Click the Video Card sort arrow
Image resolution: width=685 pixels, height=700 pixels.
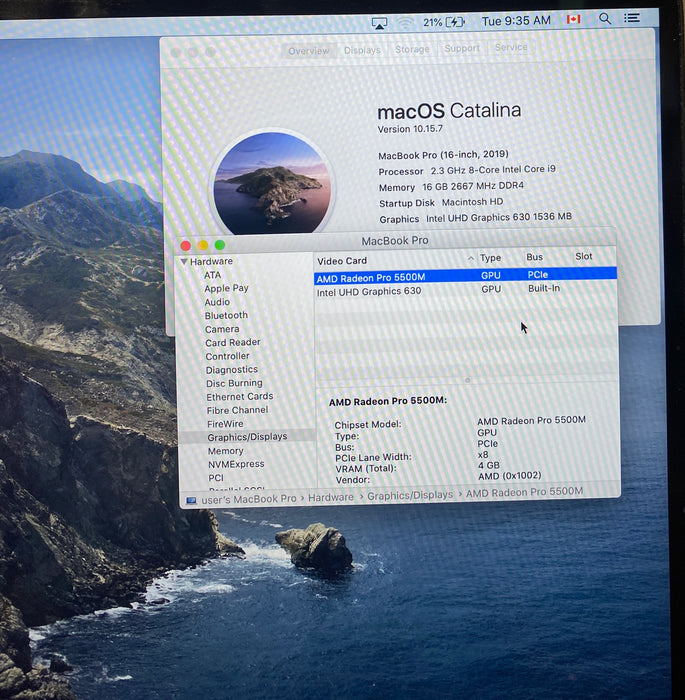tap(470, 258)
